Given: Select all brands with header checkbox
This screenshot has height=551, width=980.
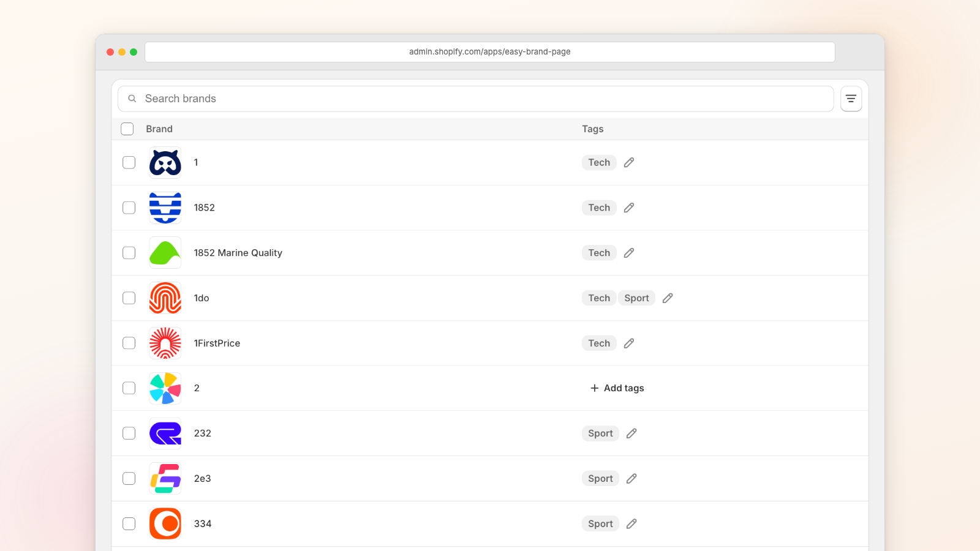Looking at the screenshot, I should (127, 129).
